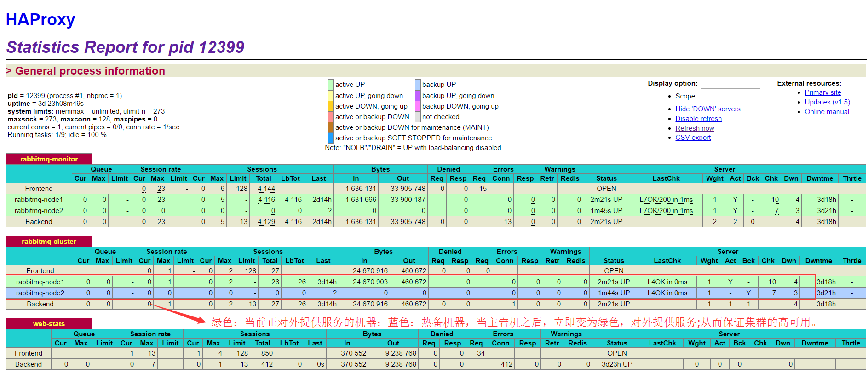
Task: Click the Scope text input box
Action: click(730, 96)
